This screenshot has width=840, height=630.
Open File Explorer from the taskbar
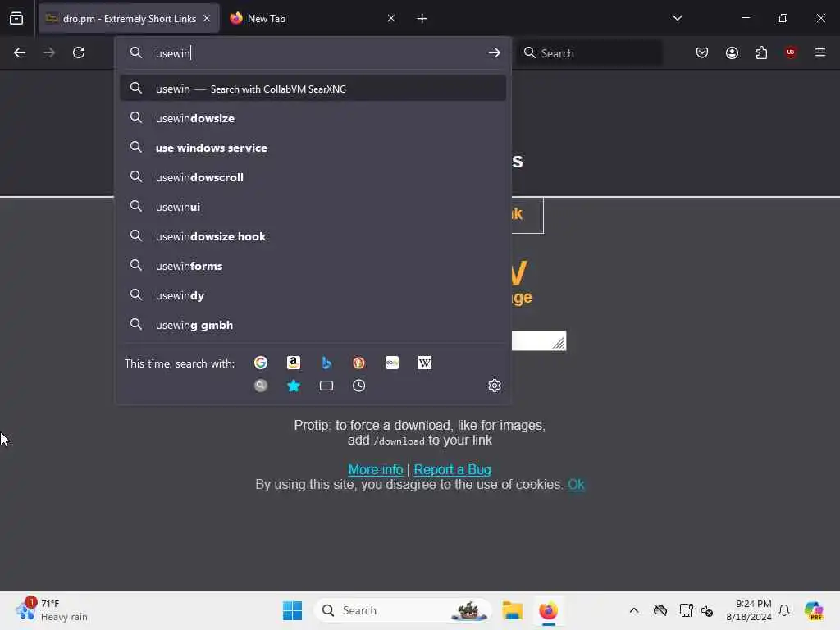(512, 610)
